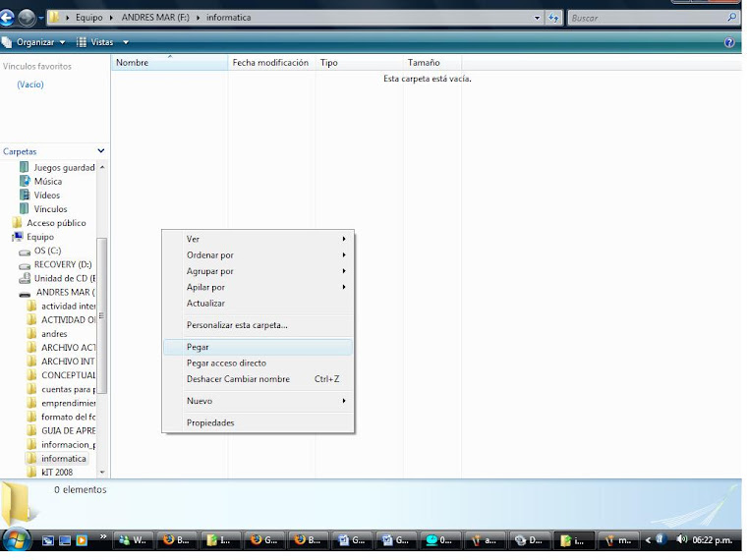Viewport: 747px width, 560px height.
Task: Select the cuentas para folder
Action: coord(61,389)
